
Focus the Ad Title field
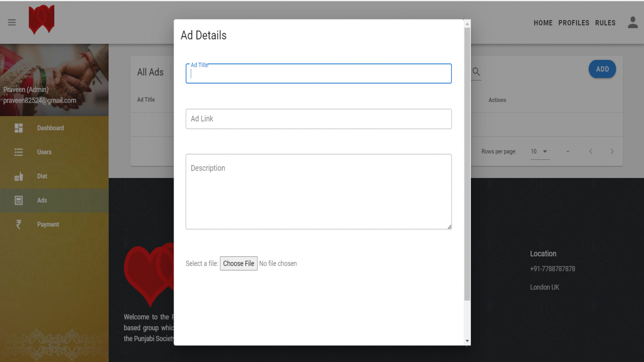tap(318, 73)
